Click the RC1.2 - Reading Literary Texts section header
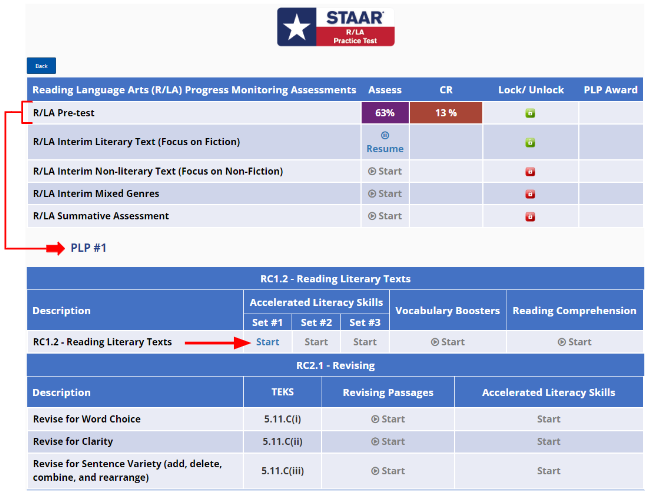This screenshot has height=497, width=648. [335, 278]
